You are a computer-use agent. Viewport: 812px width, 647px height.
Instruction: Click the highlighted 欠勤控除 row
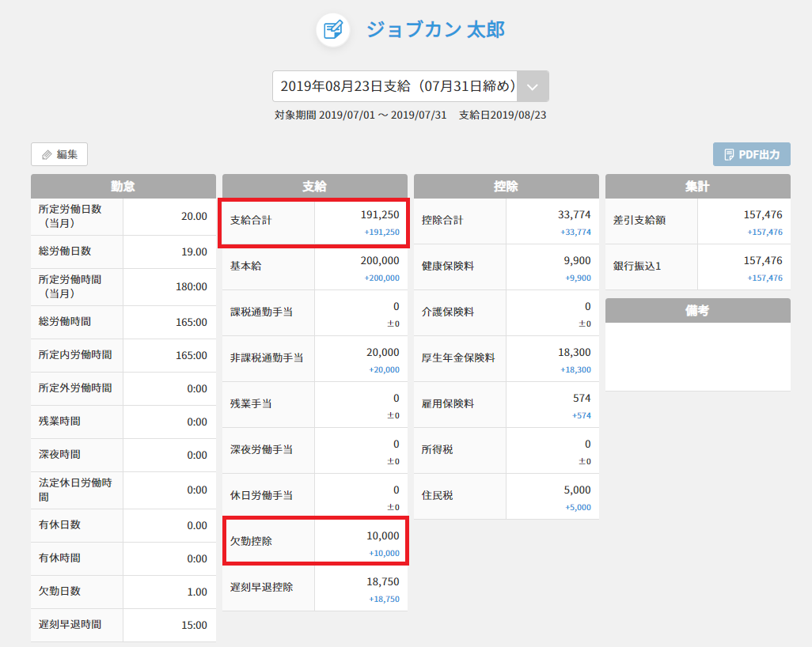coord(314,542)
